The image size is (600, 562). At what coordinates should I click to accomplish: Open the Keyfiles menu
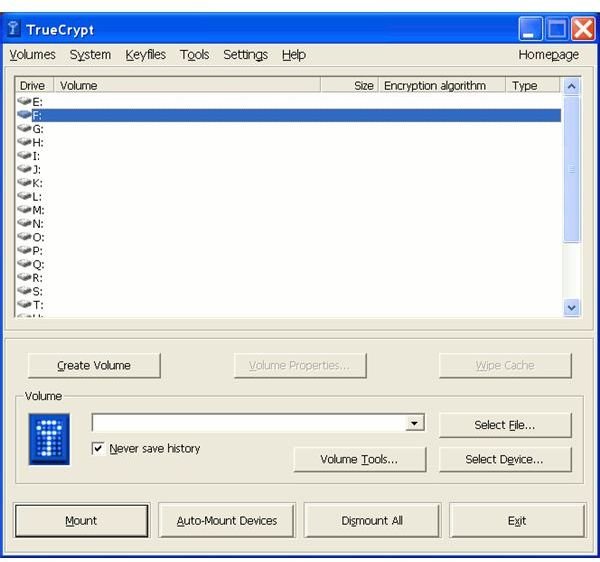(146, 55)
